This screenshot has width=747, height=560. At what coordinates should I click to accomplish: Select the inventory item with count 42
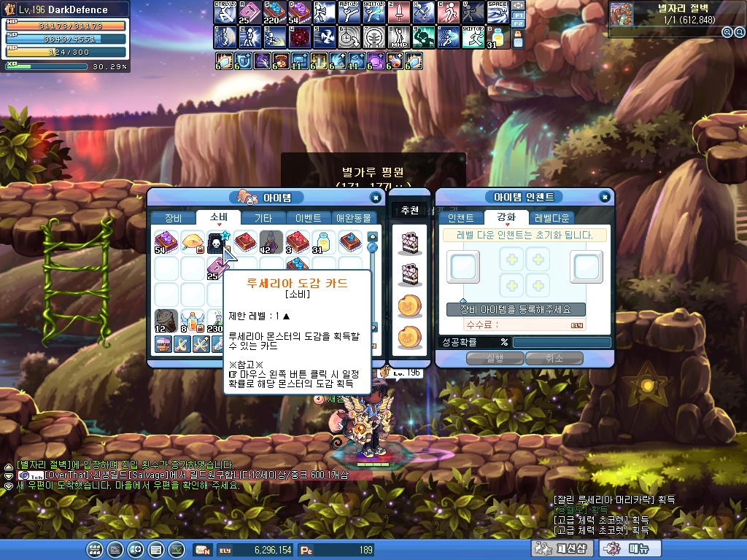coord(271,242)
